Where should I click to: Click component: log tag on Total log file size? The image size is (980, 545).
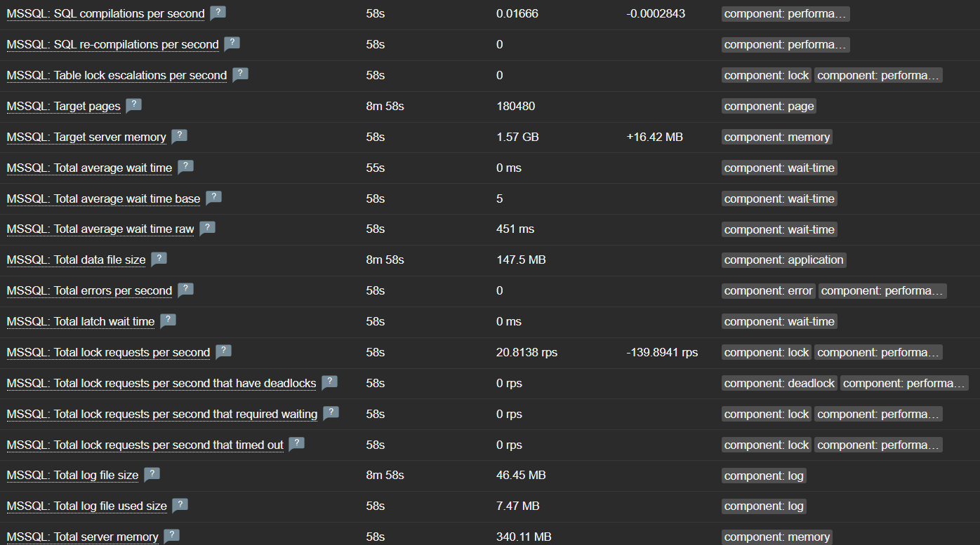[764, 476]
